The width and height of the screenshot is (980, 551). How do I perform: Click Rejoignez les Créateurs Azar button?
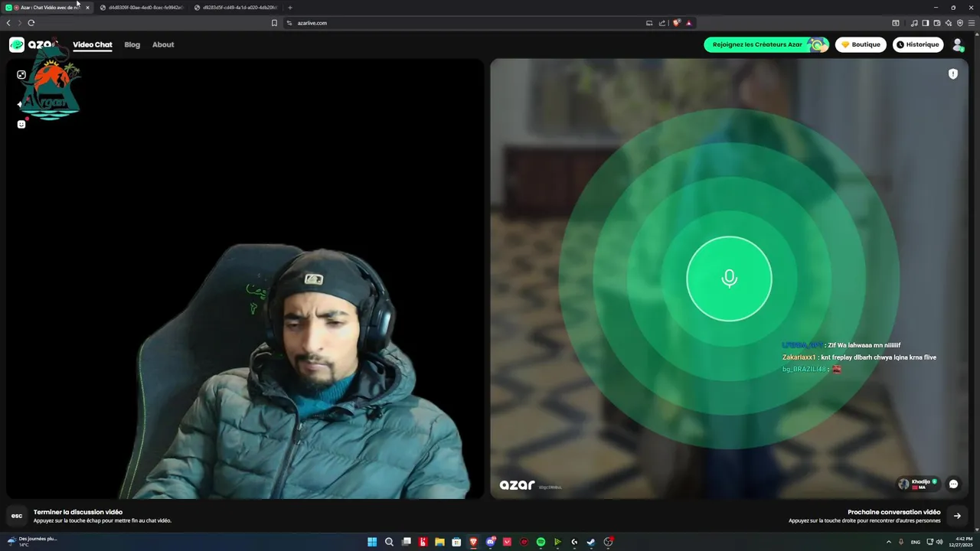pyautogui.click(x=767, y=44)
